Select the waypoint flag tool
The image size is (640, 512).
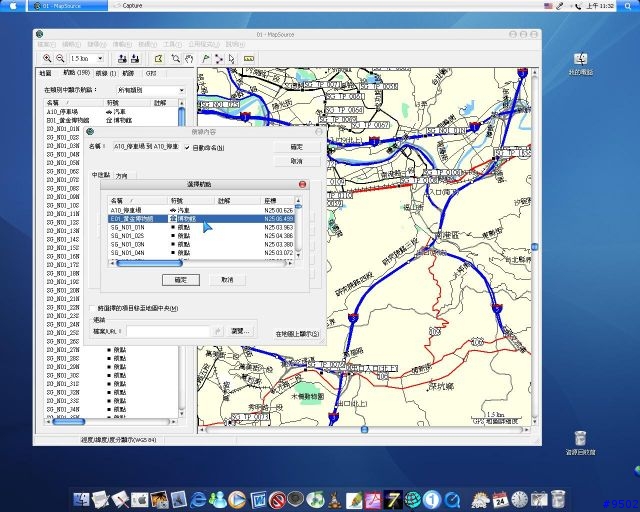[206, 59]
